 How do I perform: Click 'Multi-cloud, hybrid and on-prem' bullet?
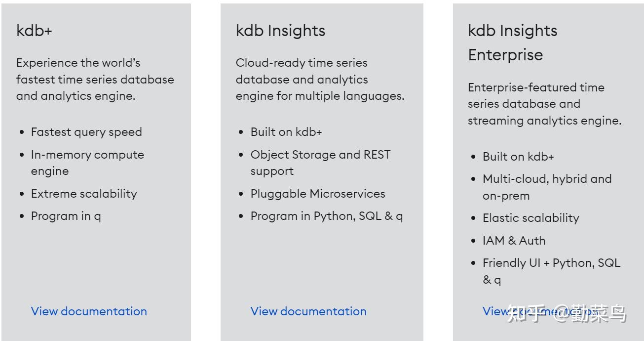point(547,187)
